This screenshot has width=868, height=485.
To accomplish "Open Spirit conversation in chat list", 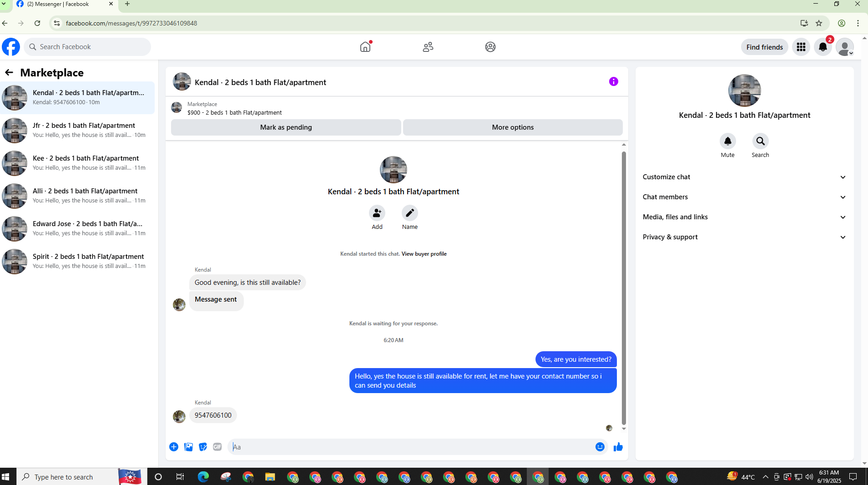I will point(77,262).
